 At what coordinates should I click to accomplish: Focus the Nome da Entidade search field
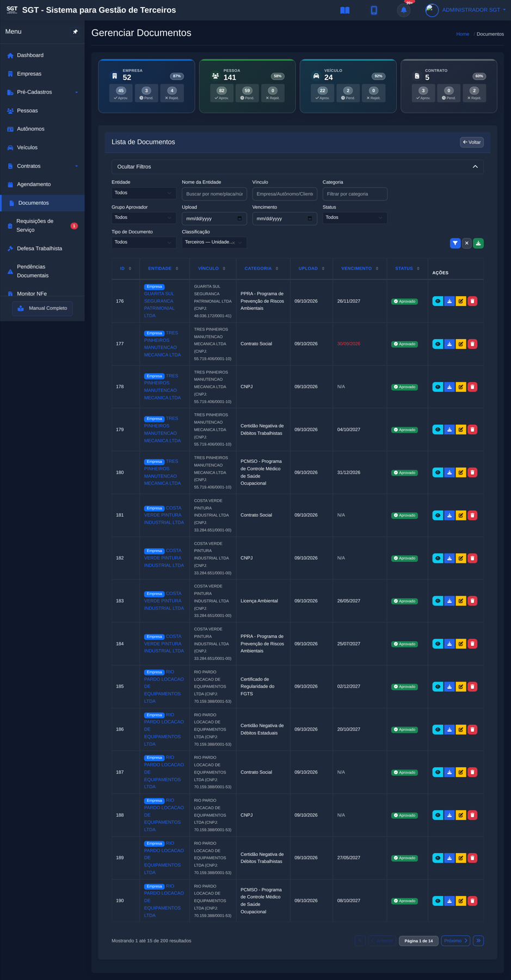214,194
